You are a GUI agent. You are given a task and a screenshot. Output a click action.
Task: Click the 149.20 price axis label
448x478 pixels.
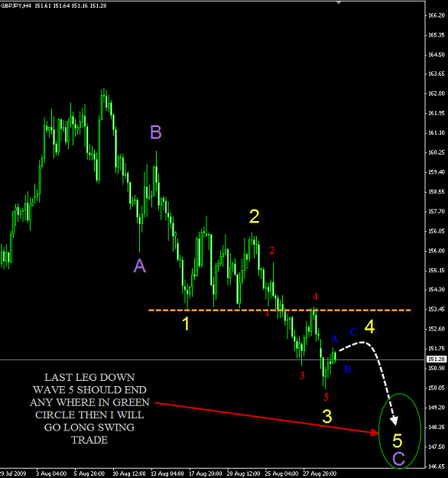[437, 408]
